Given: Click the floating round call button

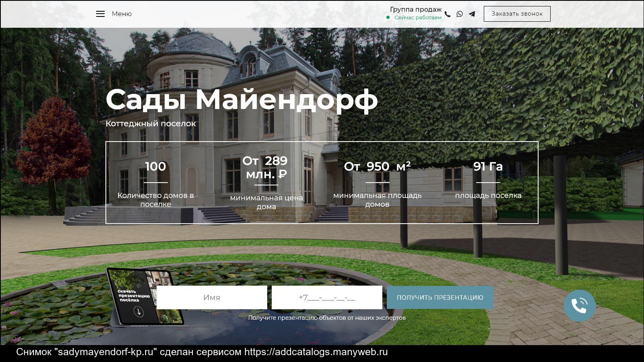Looking at the screenshot, I should pyautogui.click(x=579, y=306).
